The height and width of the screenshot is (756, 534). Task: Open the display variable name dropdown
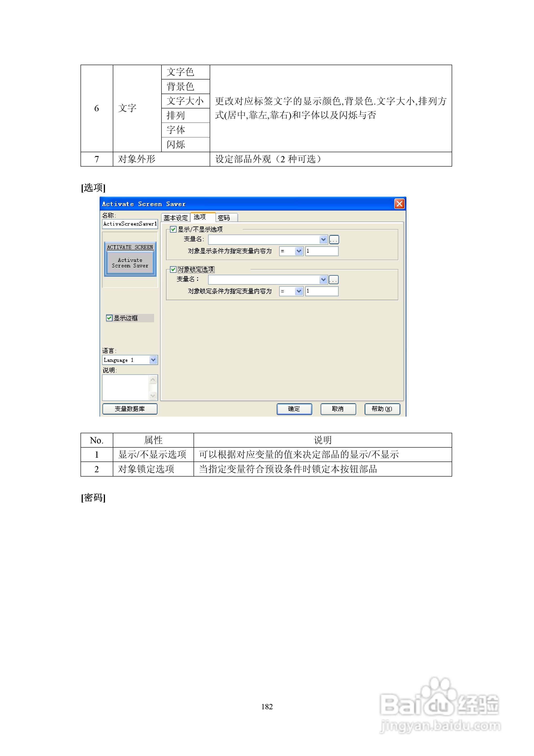323,240
